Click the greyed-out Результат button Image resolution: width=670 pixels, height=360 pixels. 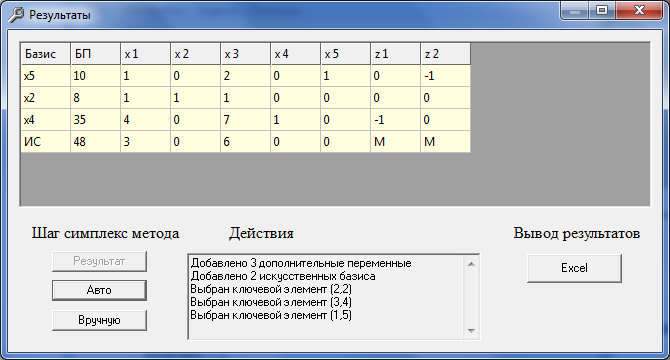tap(99, 261)
